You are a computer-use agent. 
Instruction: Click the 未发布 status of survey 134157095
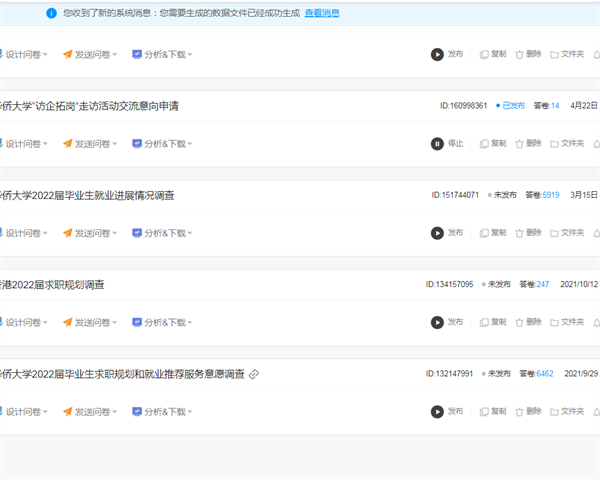tap(496, 284)
